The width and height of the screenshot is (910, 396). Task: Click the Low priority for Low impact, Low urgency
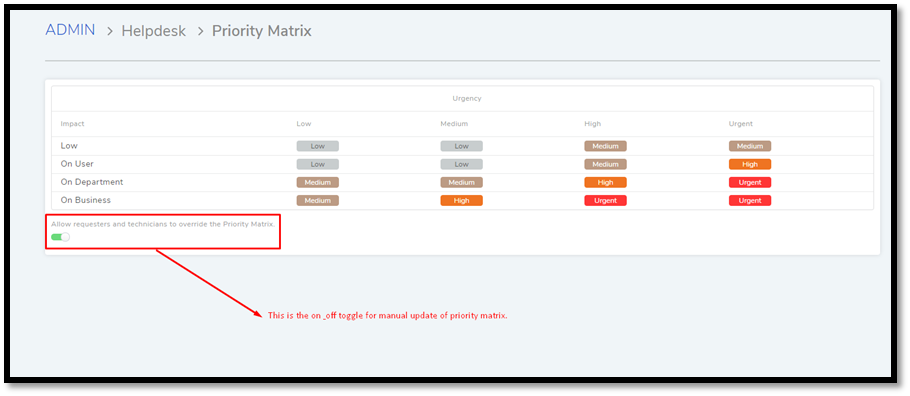click(317, 146)
